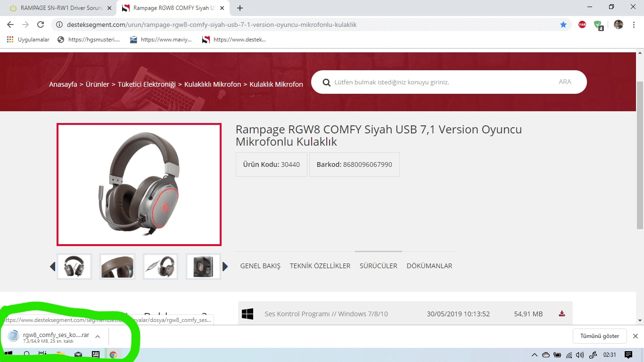Select the second ear-cushion thumbnail

[x=117, y=267]
